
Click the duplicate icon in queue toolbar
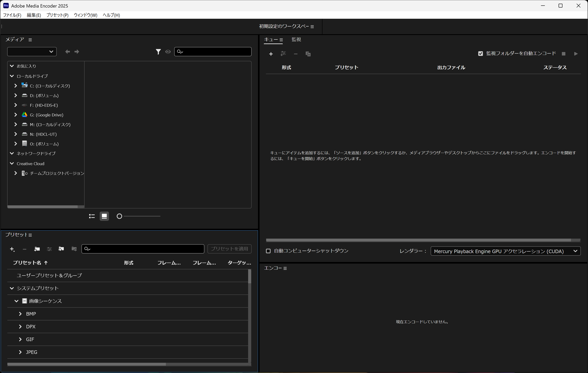point(308,54)
